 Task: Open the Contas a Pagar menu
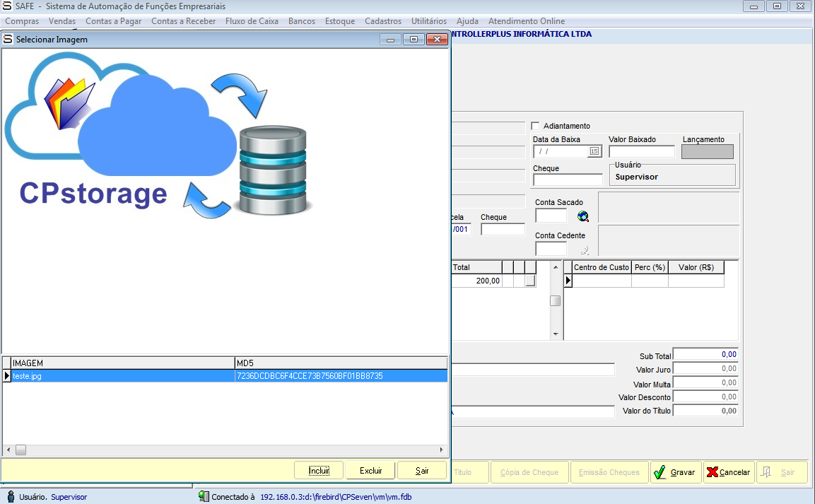point(113,20)
